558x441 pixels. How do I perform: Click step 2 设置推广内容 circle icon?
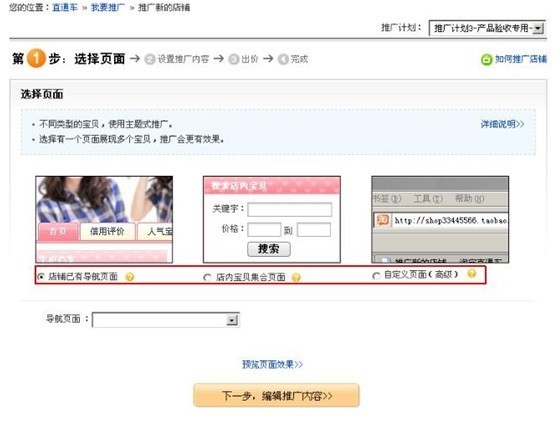click(150, 59)
